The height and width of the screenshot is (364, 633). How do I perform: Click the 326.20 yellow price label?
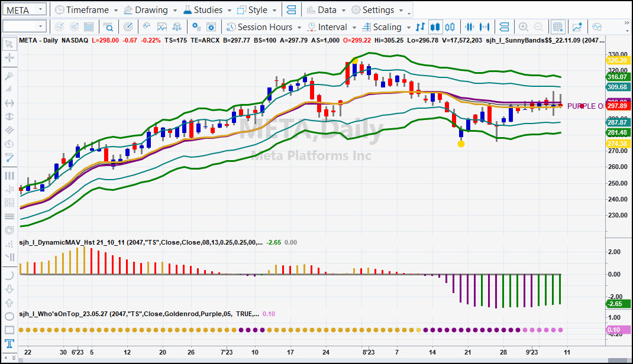617,60
